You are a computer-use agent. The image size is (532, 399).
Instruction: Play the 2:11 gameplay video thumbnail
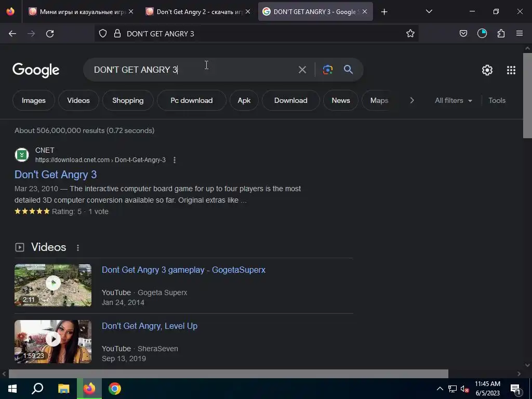pos(53,285)
